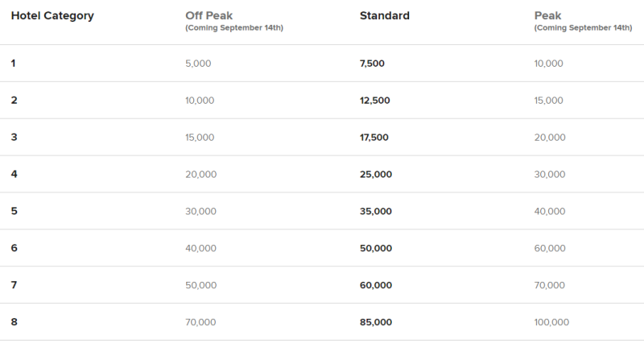Click the Hotel Category column header
The image size is (644, 343).
52,16
